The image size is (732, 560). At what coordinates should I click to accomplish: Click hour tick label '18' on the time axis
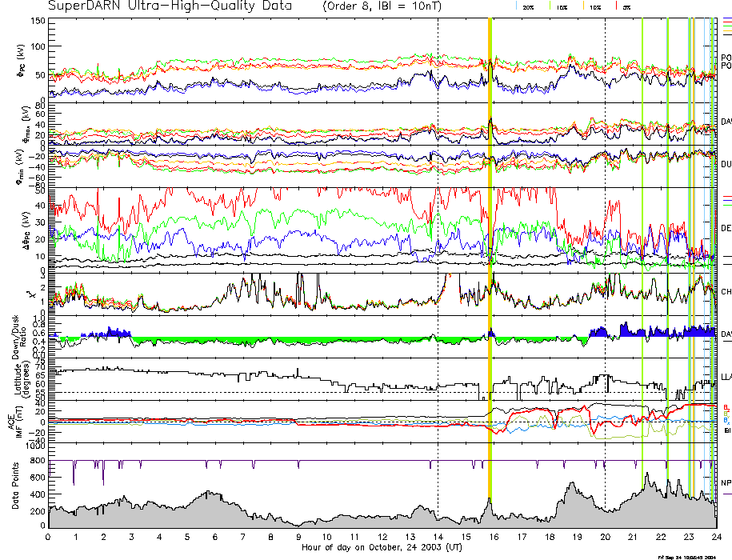click(550, 537)
